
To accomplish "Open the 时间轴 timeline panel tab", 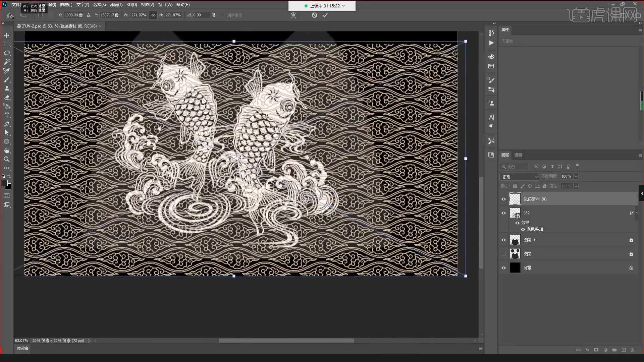I will (x=22, y=348).
